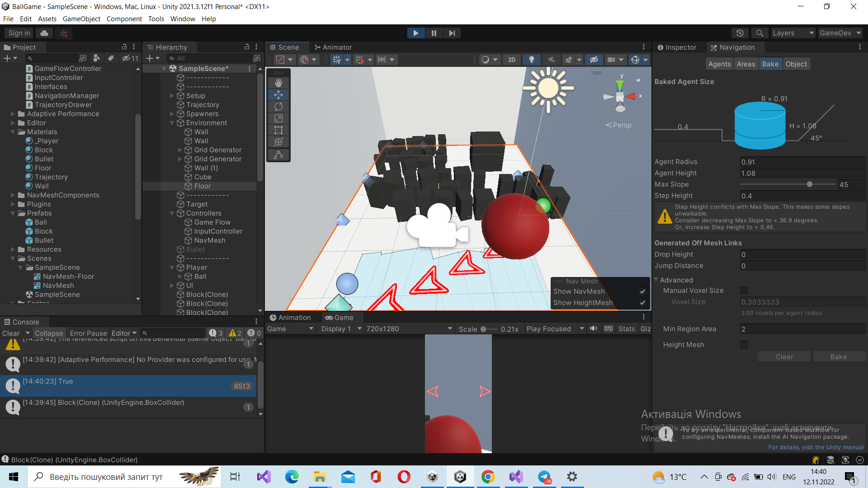Open Display 1 dropdown
Image resolution: width=868 pixels, height=488 pixels.
(341, 329)
